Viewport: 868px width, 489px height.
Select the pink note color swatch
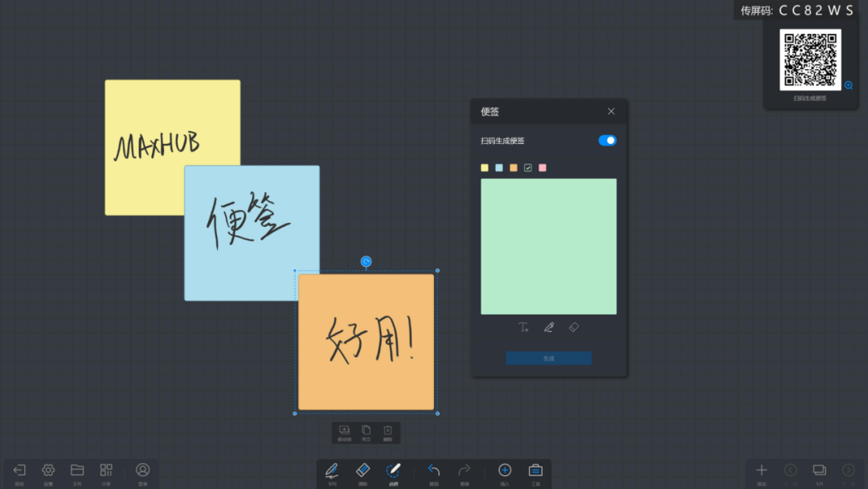542,167
